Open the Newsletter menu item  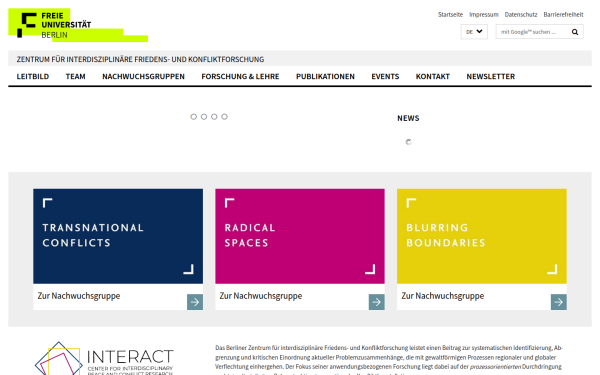pos(491,77)
